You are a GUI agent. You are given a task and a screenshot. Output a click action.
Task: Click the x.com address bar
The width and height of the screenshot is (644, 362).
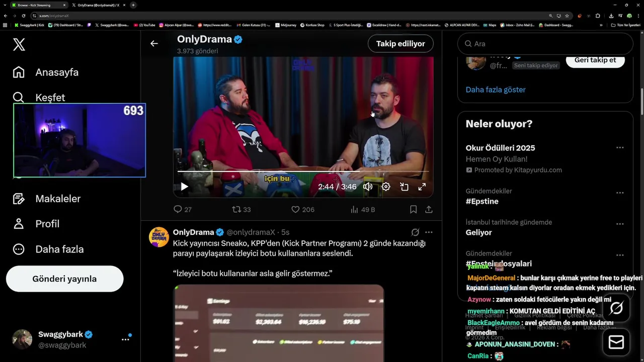[x=292, y=16]
